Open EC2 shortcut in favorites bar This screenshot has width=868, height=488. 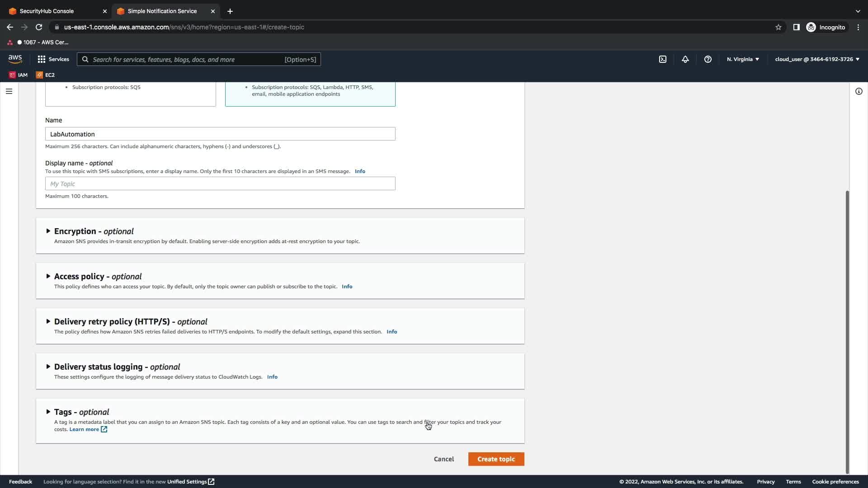[x=45, y=75]
